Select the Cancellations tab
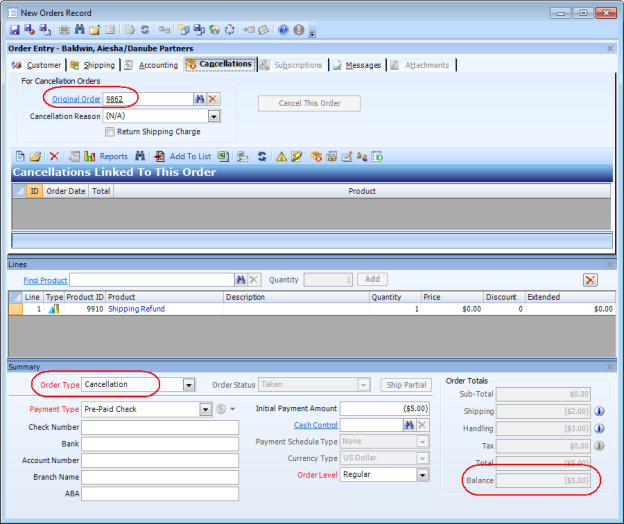 click(x=220, y=64)
